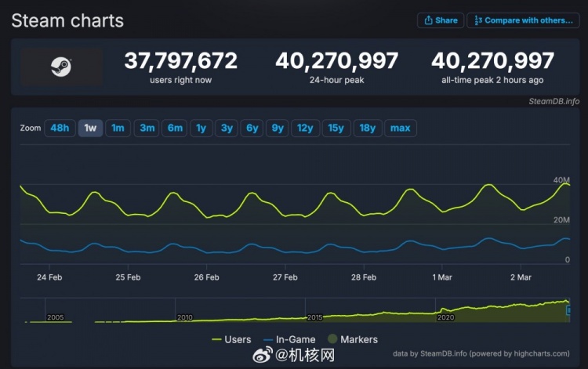Click 2005 on navigator timeline
Image resolution: width=588 pixels, height=369 pixels.
(x=55, y=317)
